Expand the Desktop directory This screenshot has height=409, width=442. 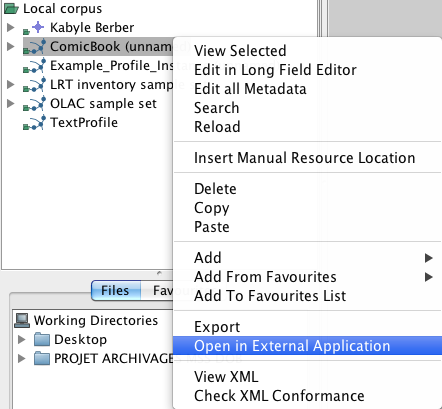22,340
